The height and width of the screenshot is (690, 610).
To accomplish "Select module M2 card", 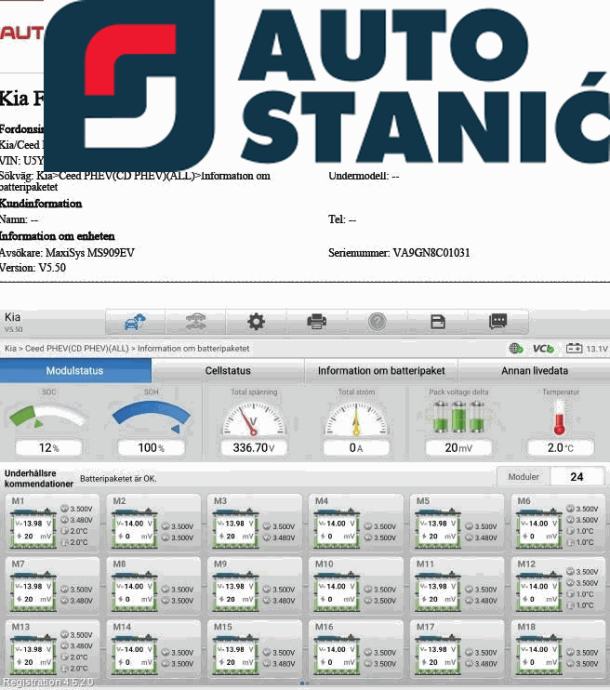I will click(x=153, y=523).
